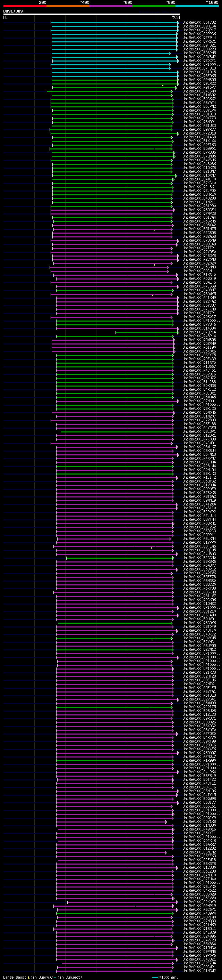Select hit label UniRef100_C5YBW2
The height and width of the screenshot is (980, 222).
[199, 57]
